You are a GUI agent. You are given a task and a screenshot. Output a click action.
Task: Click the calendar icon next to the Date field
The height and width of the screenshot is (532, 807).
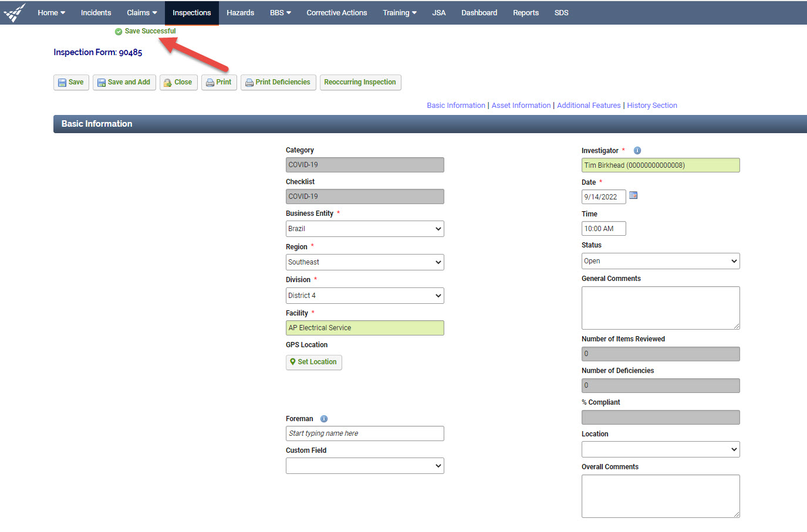pos(633,195)
